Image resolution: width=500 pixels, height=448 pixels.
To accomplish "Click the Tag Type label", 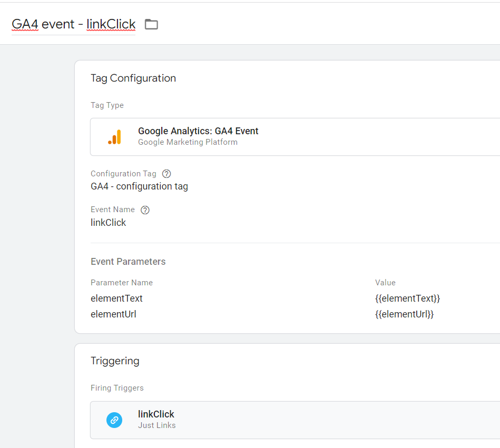I will [107, 105].
